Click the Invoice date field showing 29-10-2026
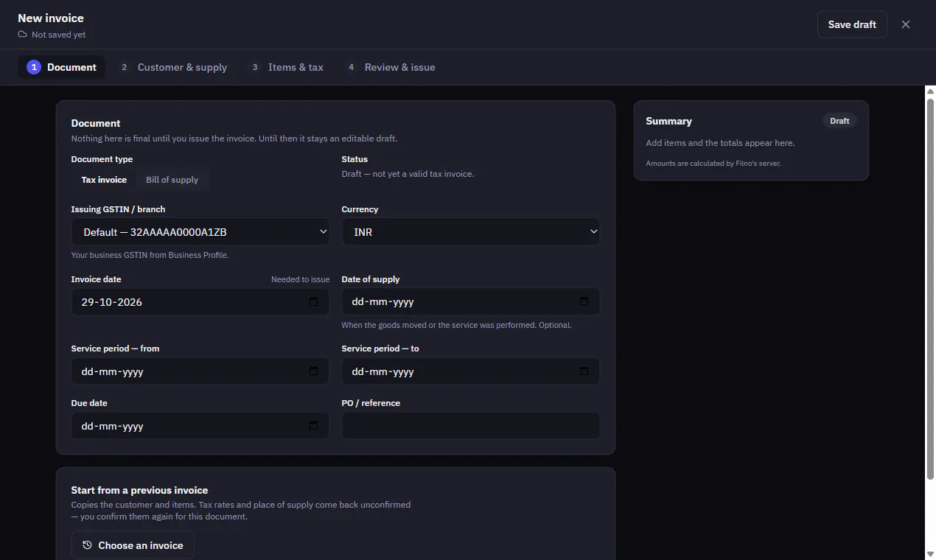 [200, 302]
